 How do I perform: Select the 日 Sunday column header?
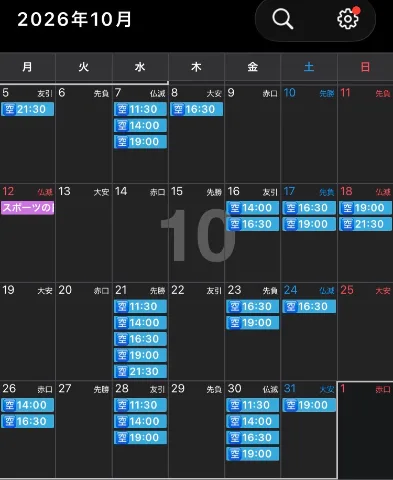tap(365, 67)
